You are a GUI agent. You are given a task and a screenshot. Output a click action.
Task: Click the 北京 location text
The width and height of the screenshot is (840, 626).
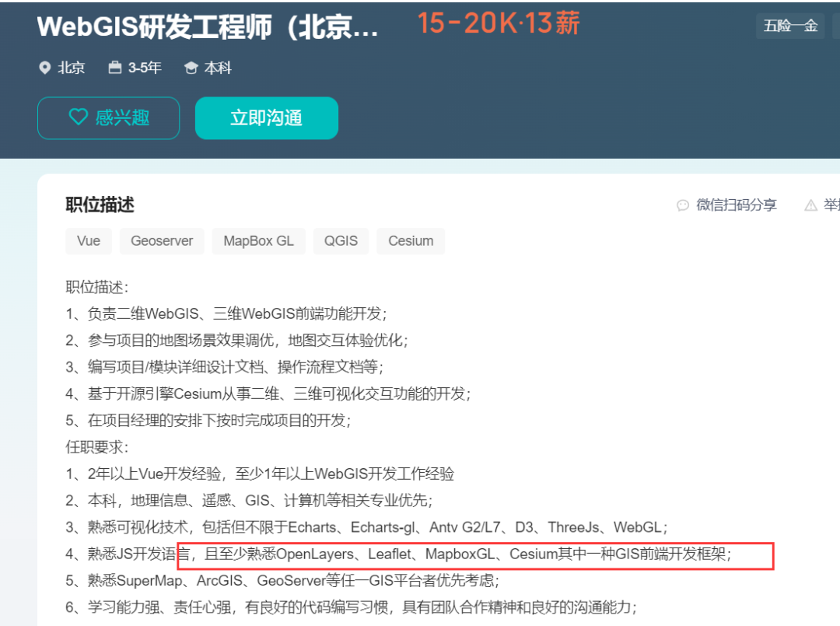(72, 68)
